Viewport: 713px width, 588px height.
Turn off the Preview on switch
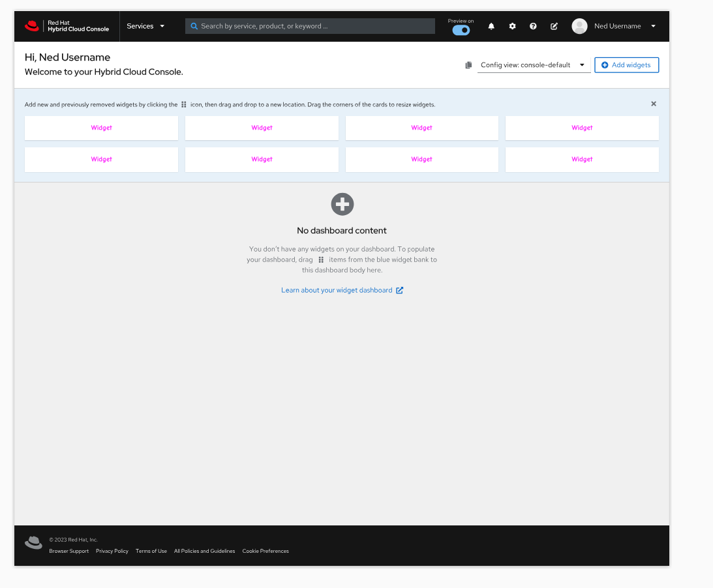coord(461,31)
